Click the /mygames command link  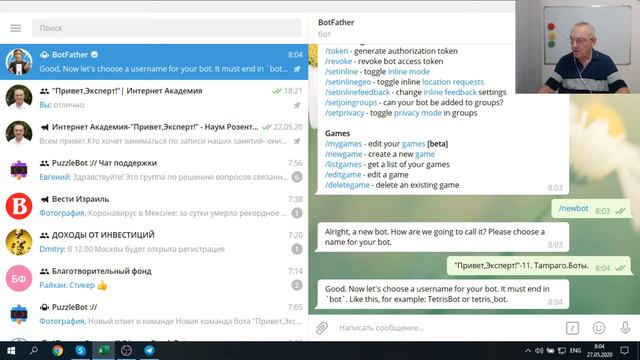point(343,144)
